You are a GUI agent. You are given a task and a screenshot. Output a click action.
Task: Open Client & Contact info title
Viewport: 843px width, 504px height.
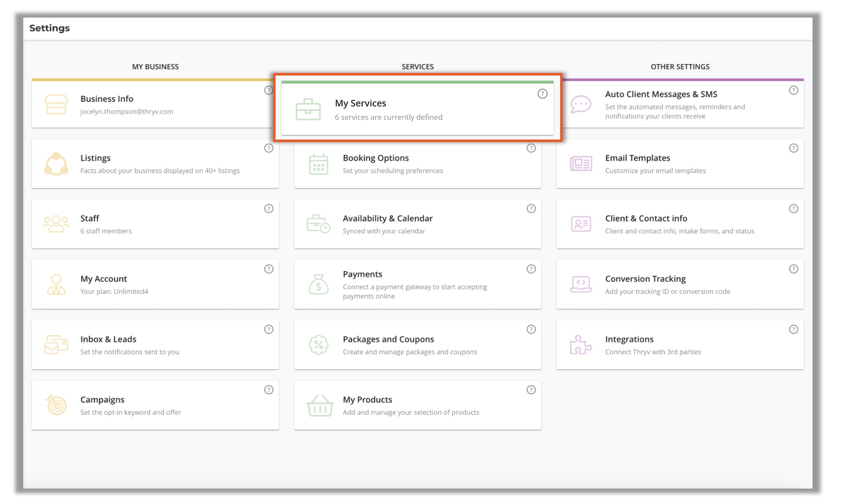tap(646, 218)
